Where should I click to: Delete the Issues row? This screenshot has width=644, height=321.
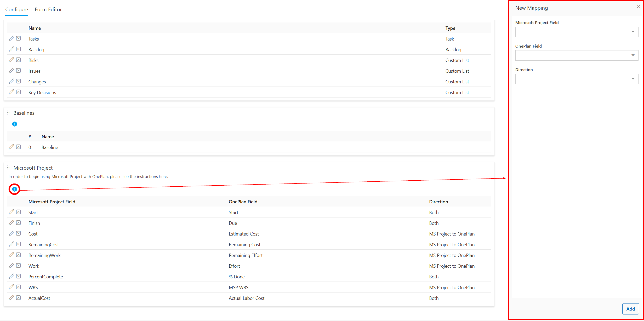(18, 71)
